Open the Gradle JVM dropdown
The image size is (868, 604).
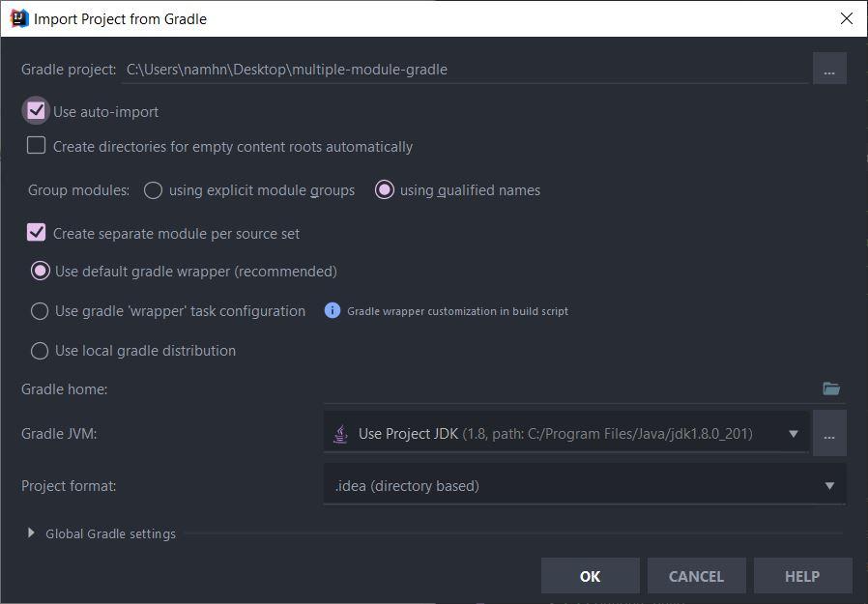(x=793, y=434)
